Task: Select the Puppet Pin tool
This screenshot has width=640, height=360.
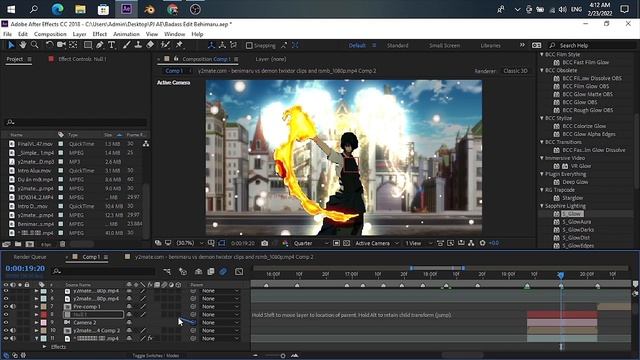Action: tap(179, 45)
